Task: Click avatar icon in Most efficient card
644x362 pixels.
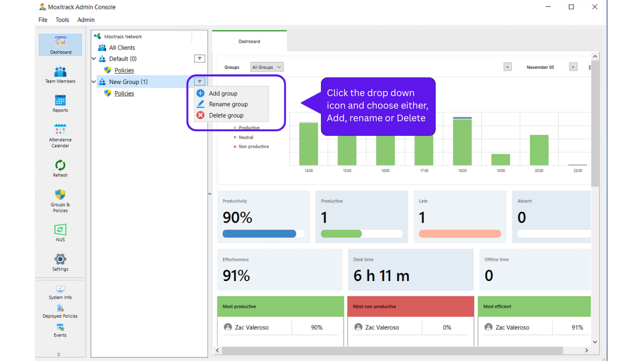Action: 489,327
